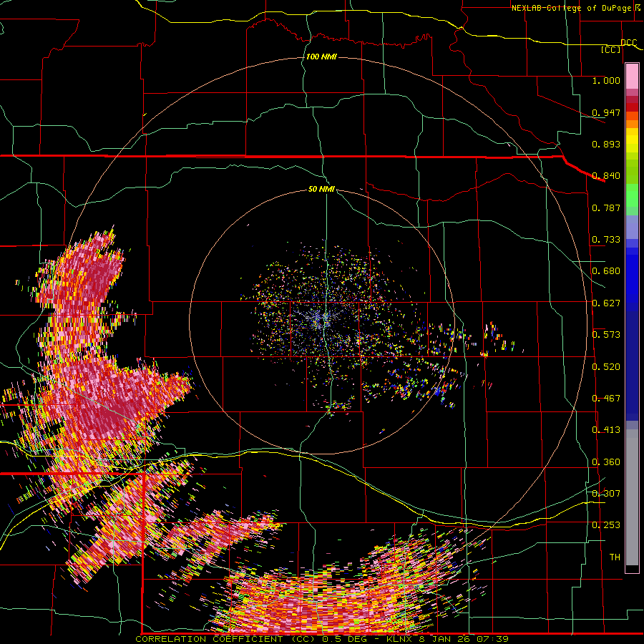Click the CORRELATION COEFFICIENT caption text
This screenshot has height=644, width=644.
[x=209, y=639]
